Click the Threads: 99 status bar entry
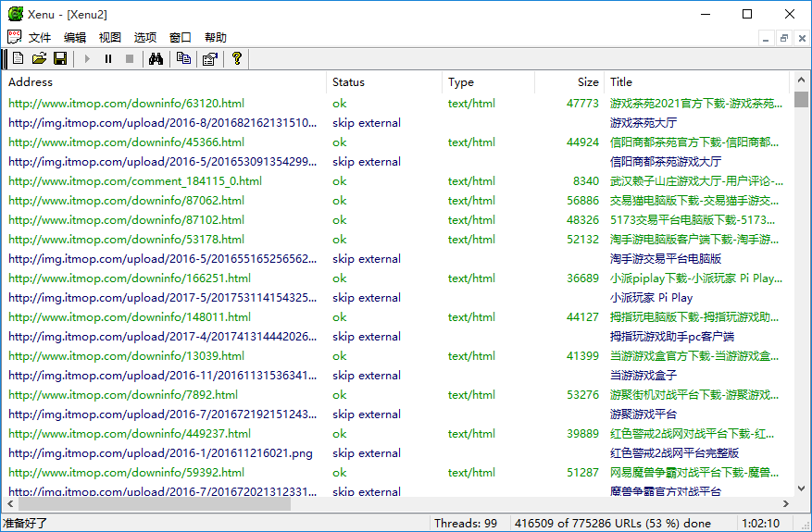The image size is (812, 532). [466, 523]
